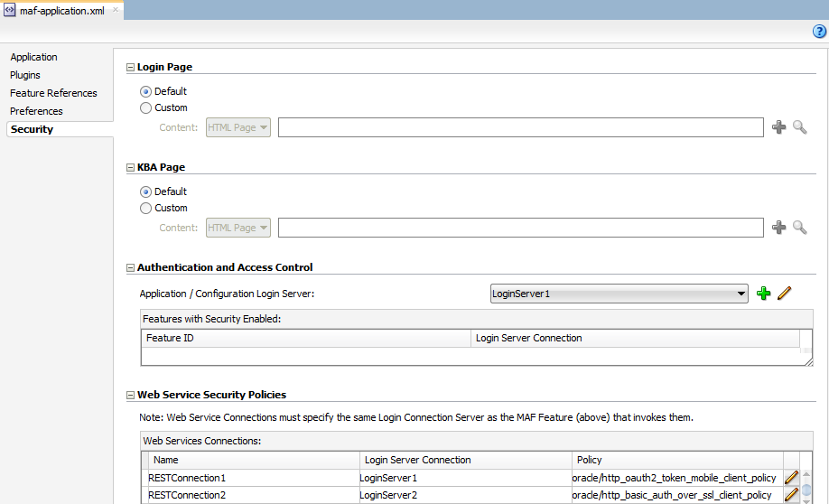Select the RESTConnection1 name cell
829x504 pixels.
(x=253, y=478)
